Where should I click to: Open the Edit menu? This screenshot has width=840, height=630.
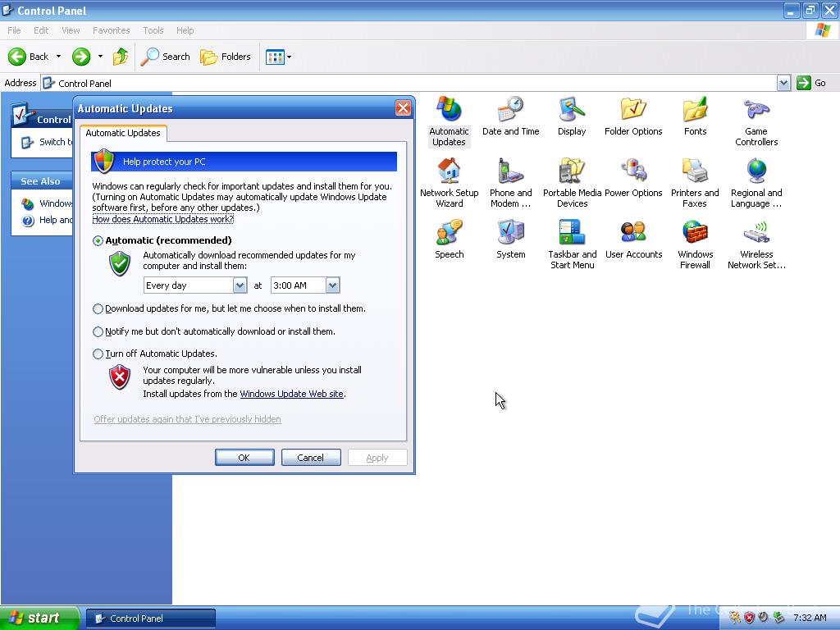click(x=41, y=30)
